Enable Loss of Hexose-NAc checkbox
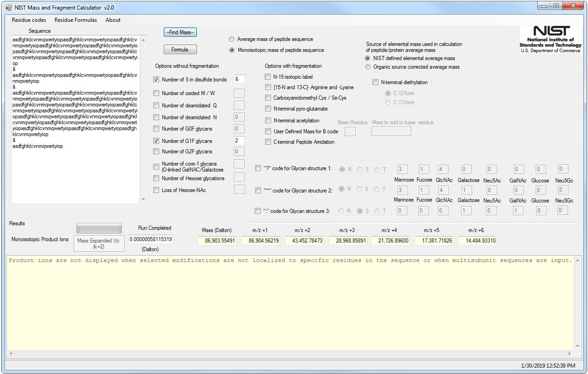 tap(156, 190)
